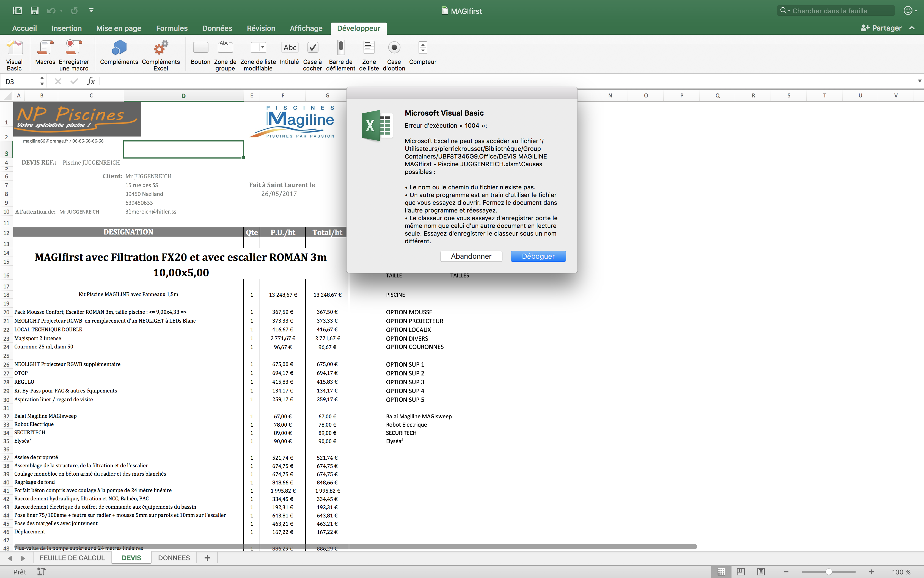Go to previous sheet with left arrow

10,558
